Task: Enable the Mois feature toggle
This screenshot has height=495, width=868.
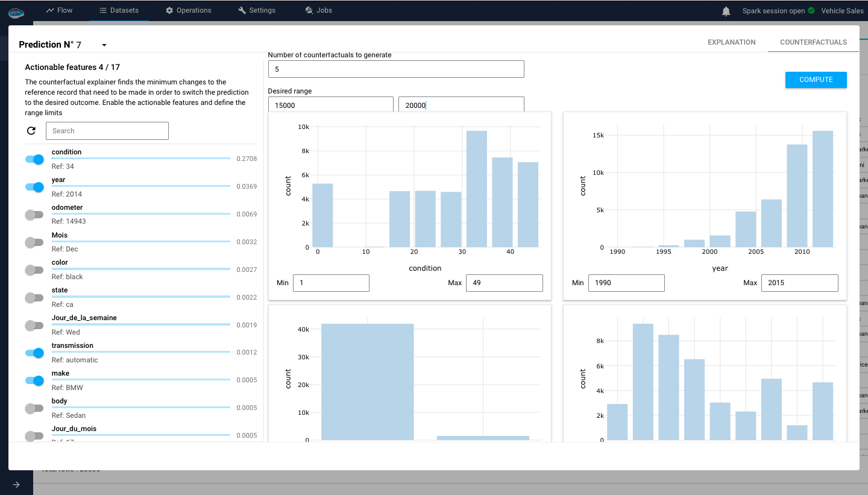Action: tap(34, 242)
